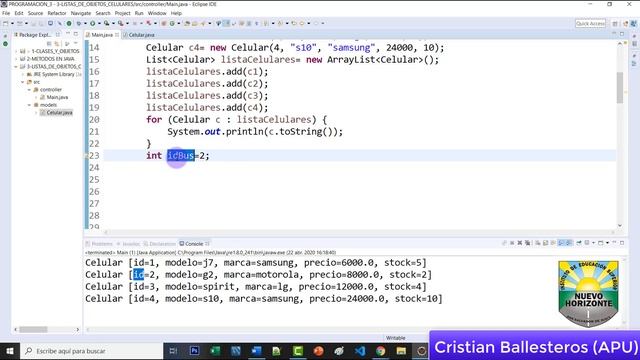Image resolution: width=640 pixels, height=360 pixels.
Task: Click the New file toolbar icon
Action: (5, 23)
